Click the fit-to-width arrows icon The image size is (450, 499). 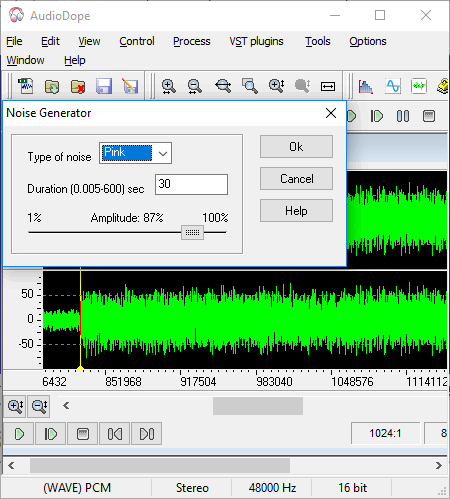click(x=328, y=86)
